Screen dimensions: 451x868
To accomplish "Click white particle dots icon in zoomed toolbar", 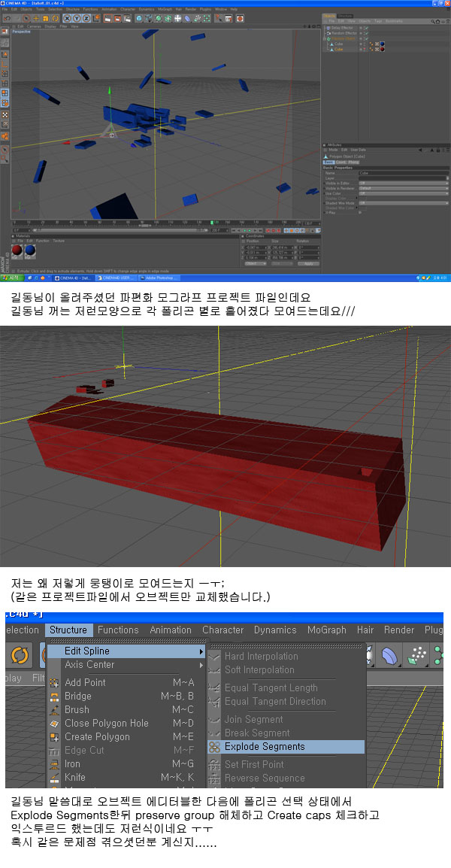I will click(418, 655).
